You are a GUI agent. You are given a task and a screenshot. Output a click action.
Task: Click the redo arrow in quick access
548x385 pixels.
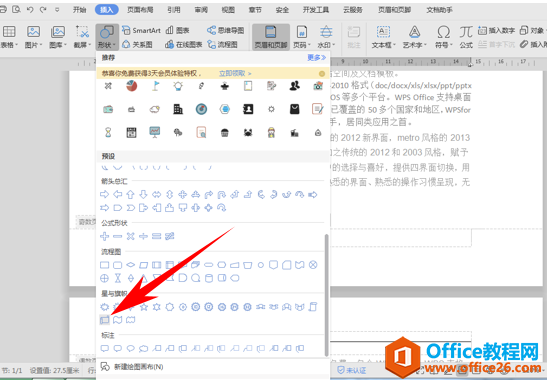(43, 10)
